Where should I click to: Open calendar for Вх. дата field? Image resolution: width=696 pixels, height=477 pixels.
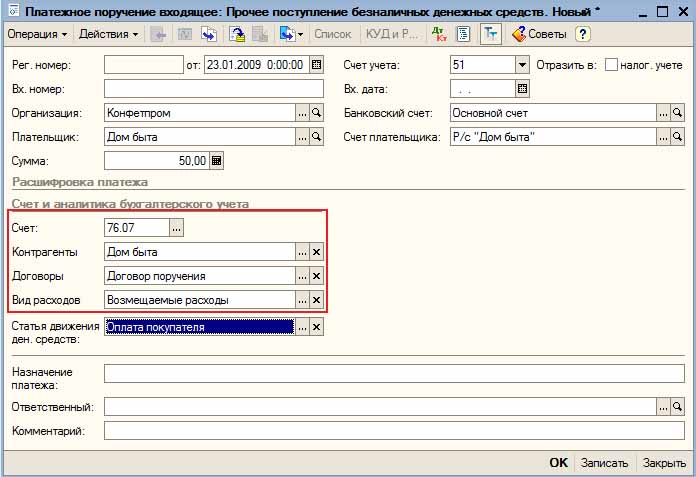point(522,89)
